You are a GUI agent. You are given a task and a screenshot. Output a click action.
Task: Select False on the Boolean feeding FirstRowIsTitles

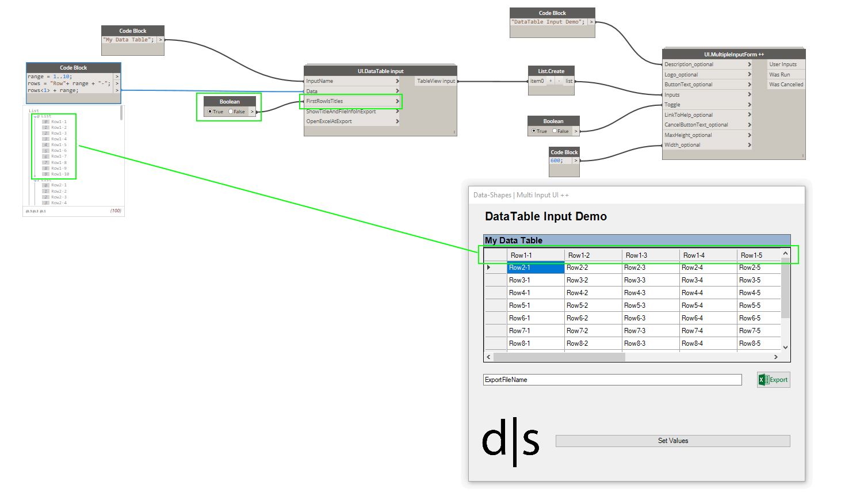tap(231, 112)
